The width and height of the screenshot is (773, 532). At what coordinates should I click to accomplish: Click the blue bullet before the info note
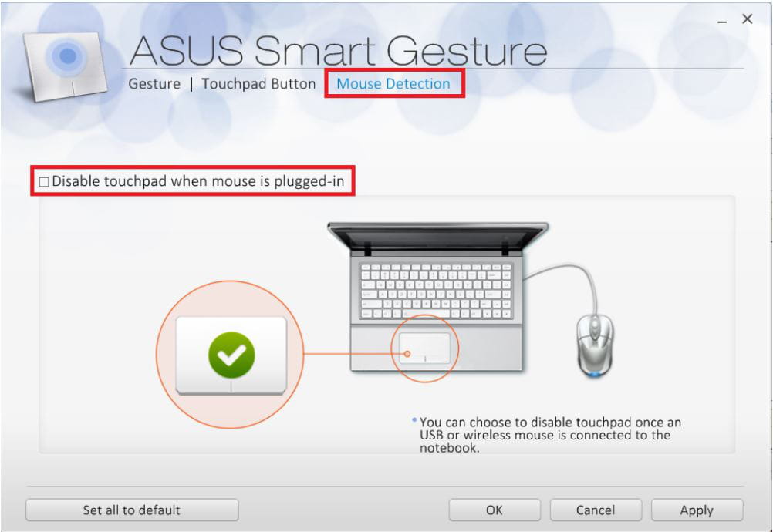(x=414, y=420)
